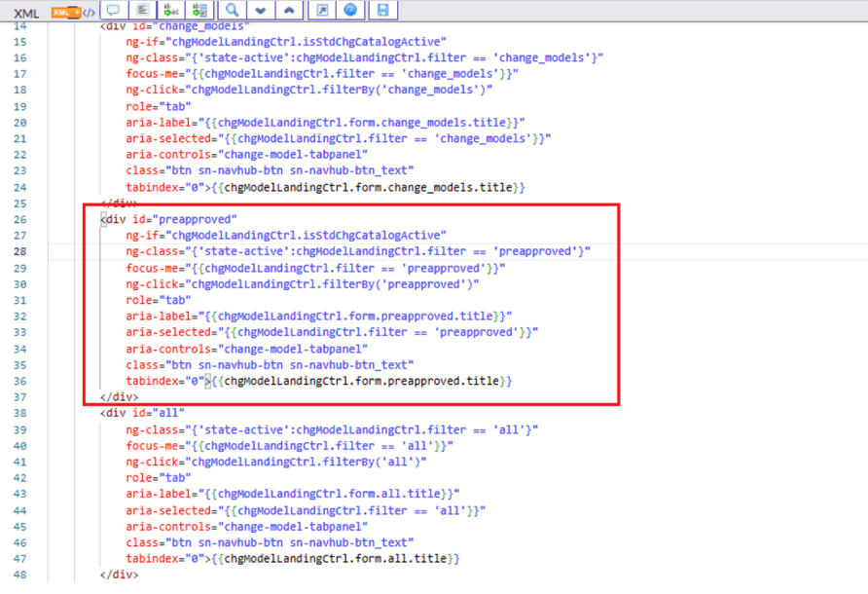Click ng-if line on line 15

[x=286, y=42]
